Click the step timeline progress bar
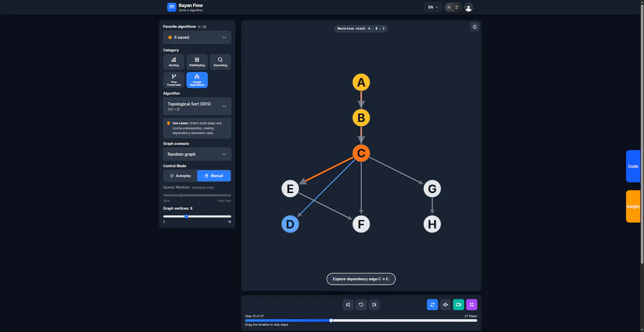The width and height of the screenshot is (644, 332). (361, 321)
